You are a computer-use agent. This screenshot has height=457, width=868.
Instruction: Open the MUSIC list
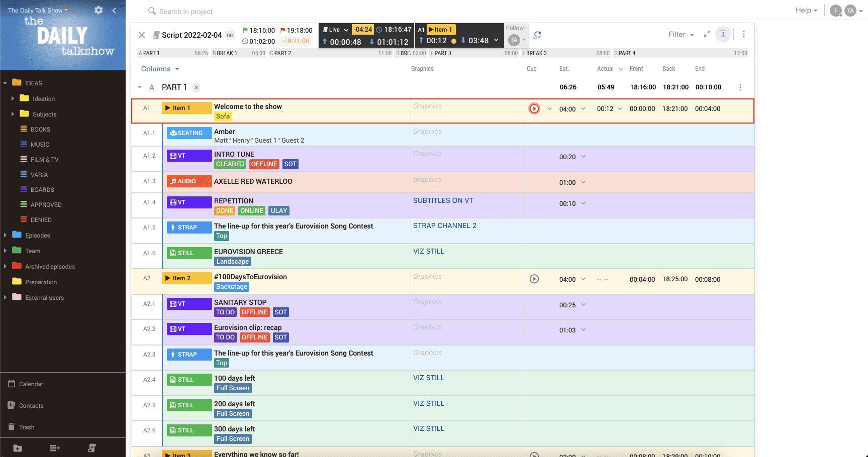[40, 145]
